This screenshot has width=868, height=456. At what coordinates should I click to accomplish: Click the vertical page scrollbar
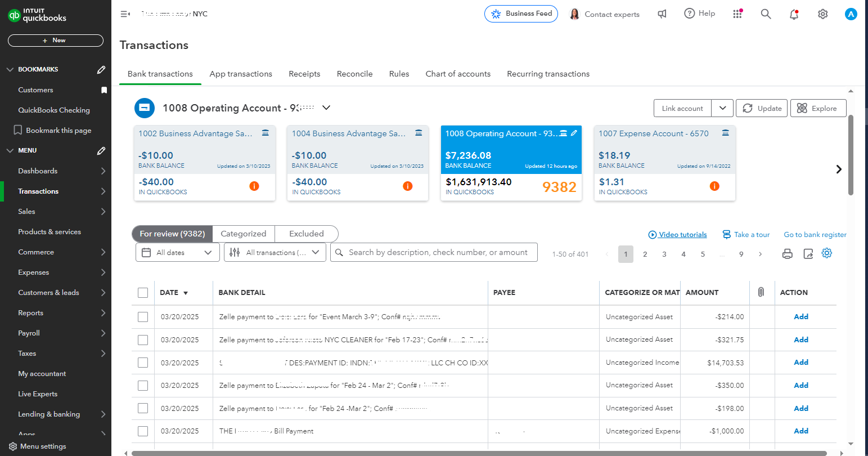(851, 155)
